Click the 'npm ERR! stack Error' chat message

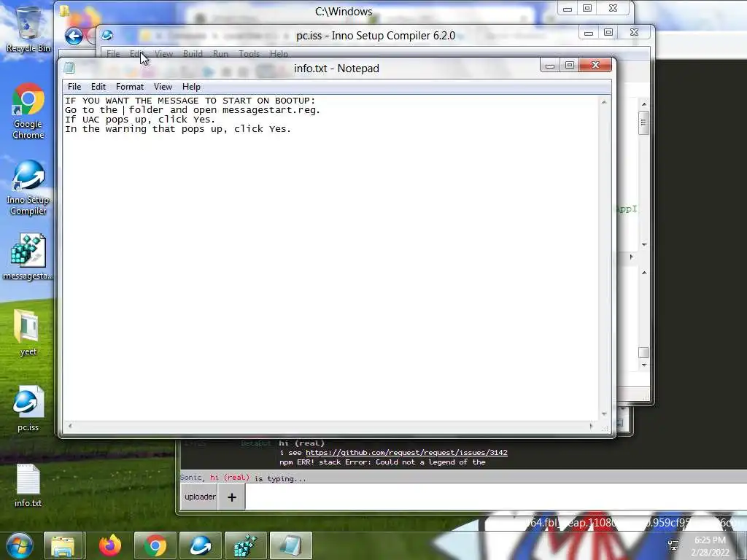coord(382,462)
